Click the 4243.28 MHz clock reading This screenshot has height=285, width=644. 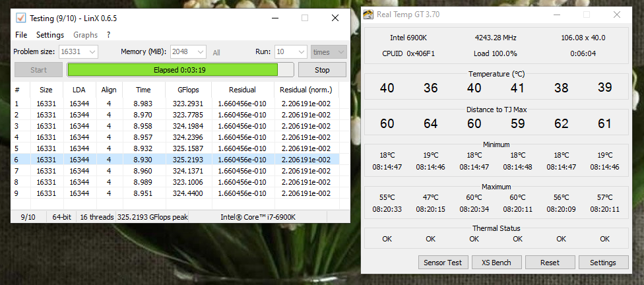point(496,38)
